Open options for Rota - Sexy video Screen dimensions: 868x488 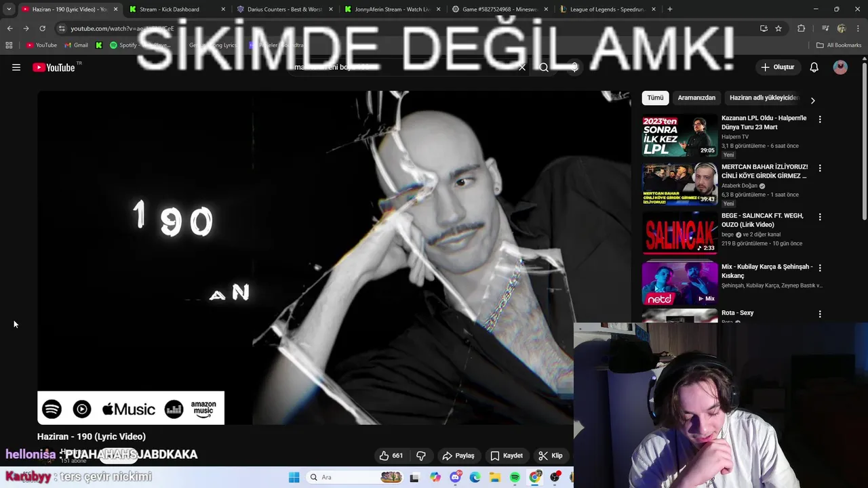point(820,314)
